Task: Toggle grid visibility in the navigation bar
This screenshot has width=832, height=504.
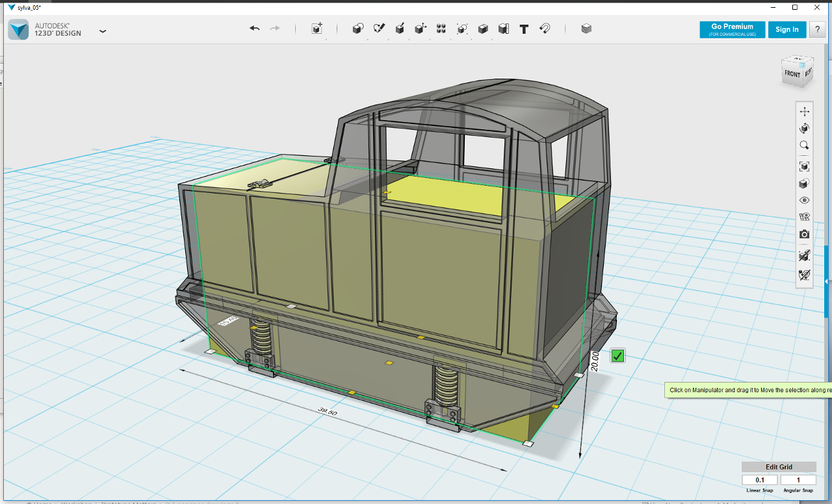Action: (x=805, y=217)
